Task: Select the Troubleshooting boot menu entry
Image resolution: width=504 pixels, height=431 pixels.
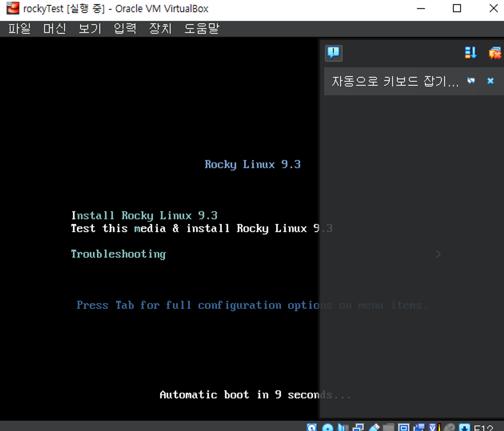Action: click(x=118, y=254)
